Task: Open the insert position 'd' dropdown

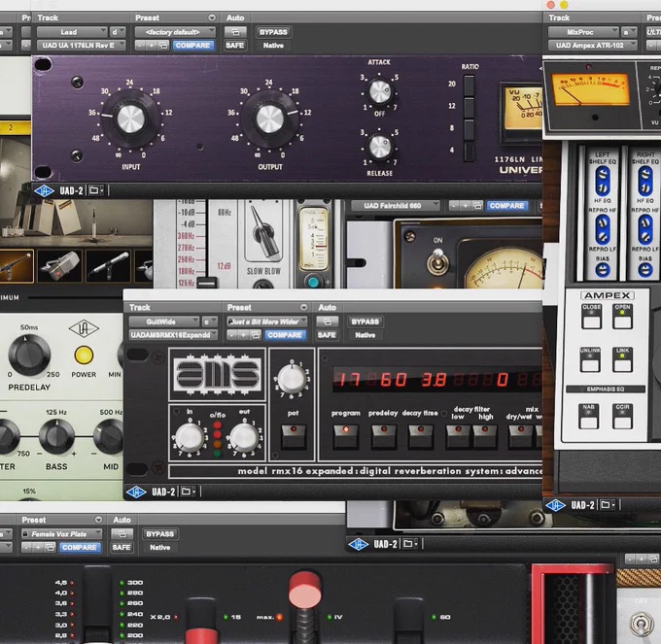Action: (x=118, y=32)
